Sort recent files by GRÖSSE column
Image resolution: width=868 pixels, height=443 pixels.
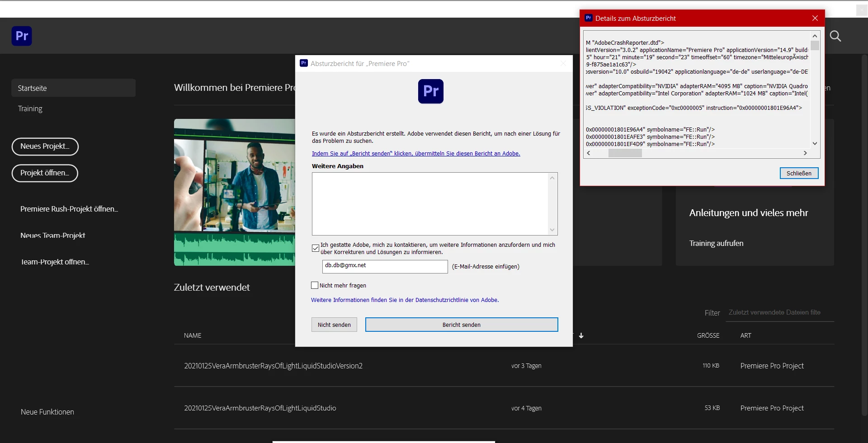pyautogui.click(x=708, y=335)
